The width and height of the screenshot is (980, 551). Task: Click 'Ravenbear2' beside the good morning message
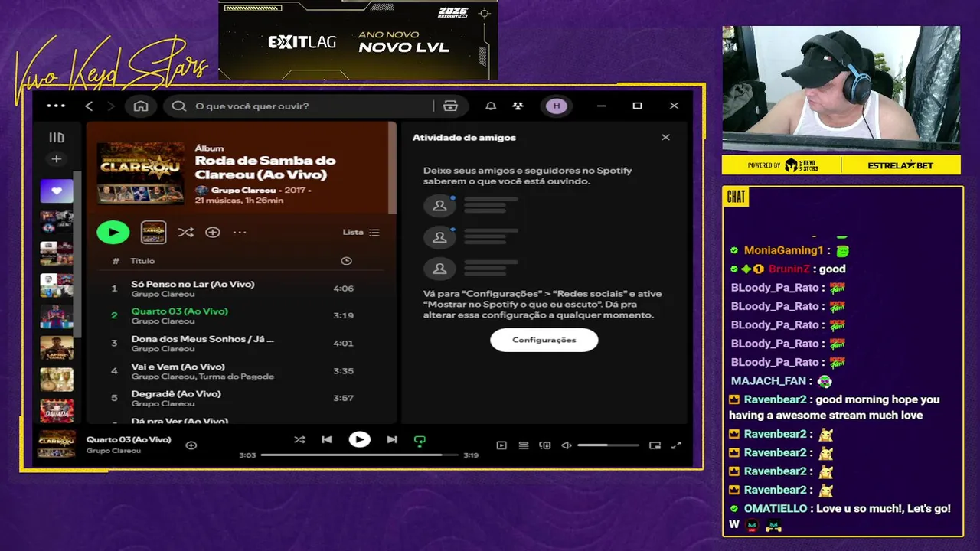point(775,399)
